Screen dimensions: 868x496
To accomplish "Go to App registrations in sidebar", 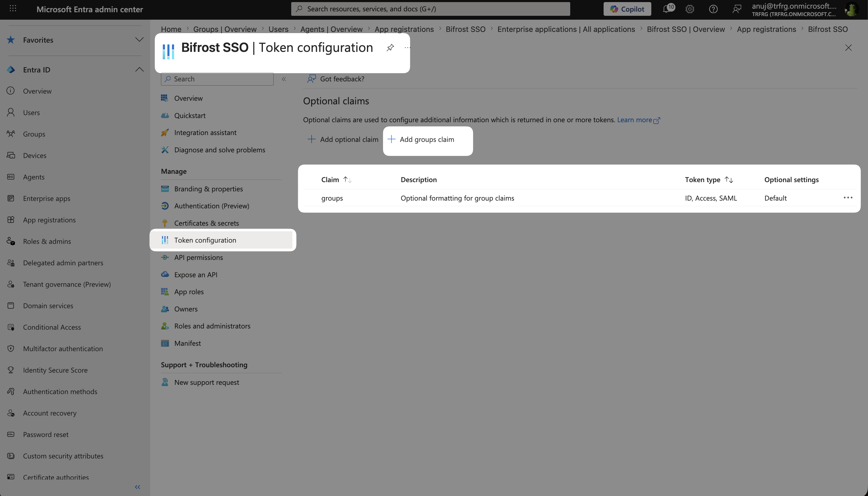I will pyautogui.click(x=49, y=220).
